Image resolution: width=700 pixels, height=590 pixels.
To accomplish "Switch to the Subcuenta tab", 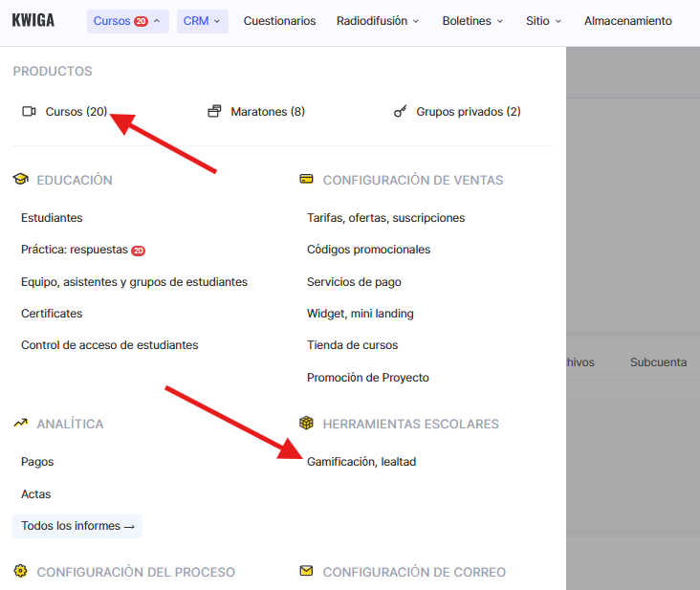I will point(658,362).
